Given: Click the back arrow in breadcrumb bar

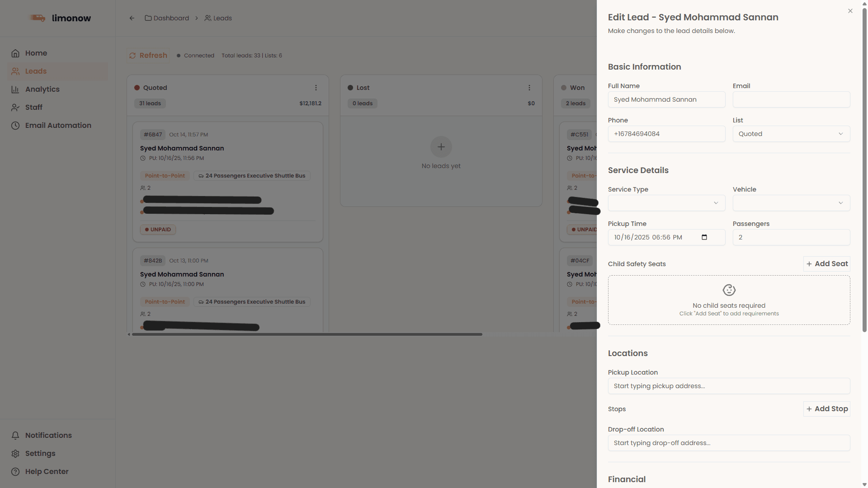Looking at the screenshot, I should pos(132,18).
